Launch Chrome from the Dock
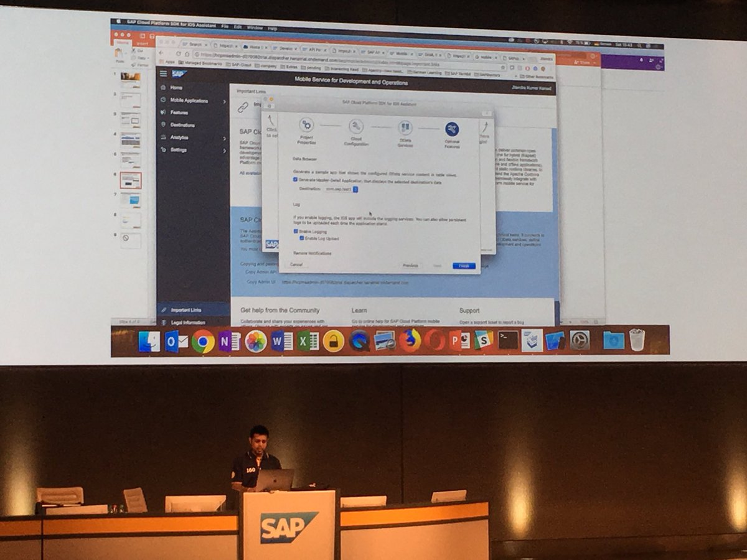 pos(203,342)
